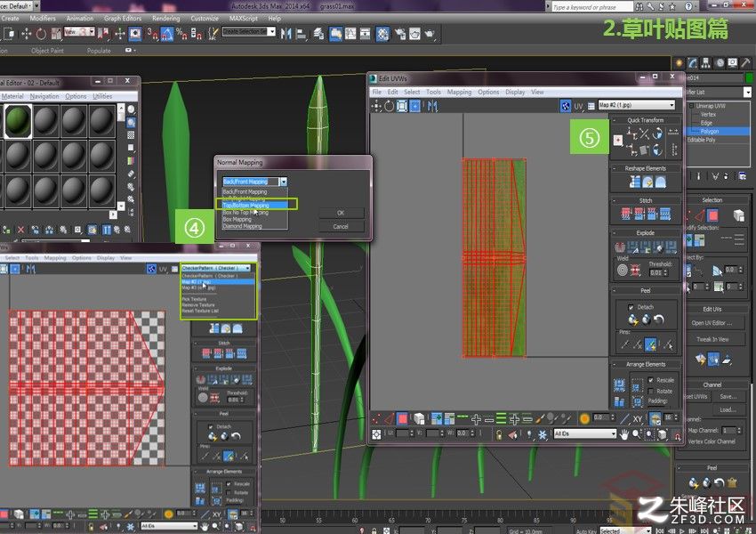Open the Render Setup icon
The image size is (756, 534).
tap(399, 34)
